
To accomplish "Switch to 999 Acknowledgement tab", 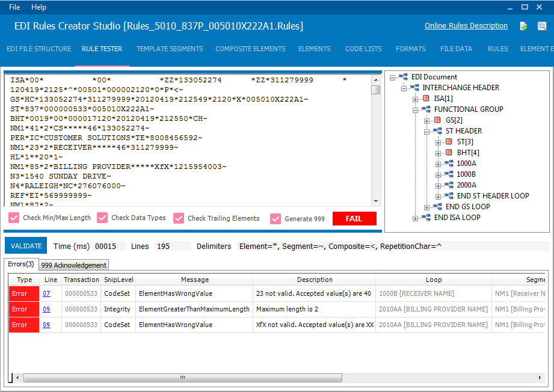I will (x=73, y=265).
